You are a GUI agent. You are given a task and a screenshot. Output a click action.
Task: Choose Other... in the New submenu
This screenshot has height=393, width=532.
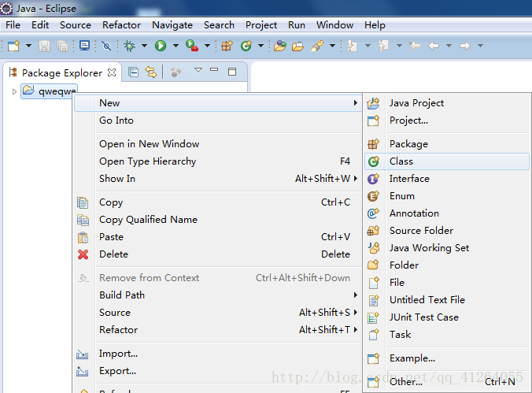[447, 382]
